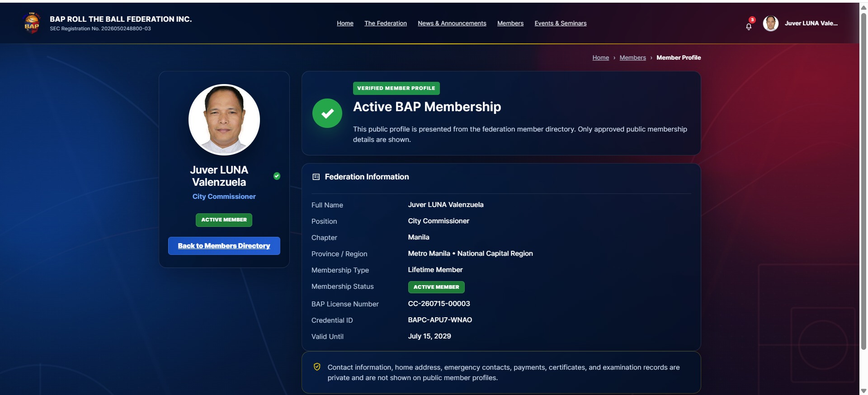Viewport: 868px width, 395px height.
Task: Click the page vertical scrollbar
Action: 863,181
